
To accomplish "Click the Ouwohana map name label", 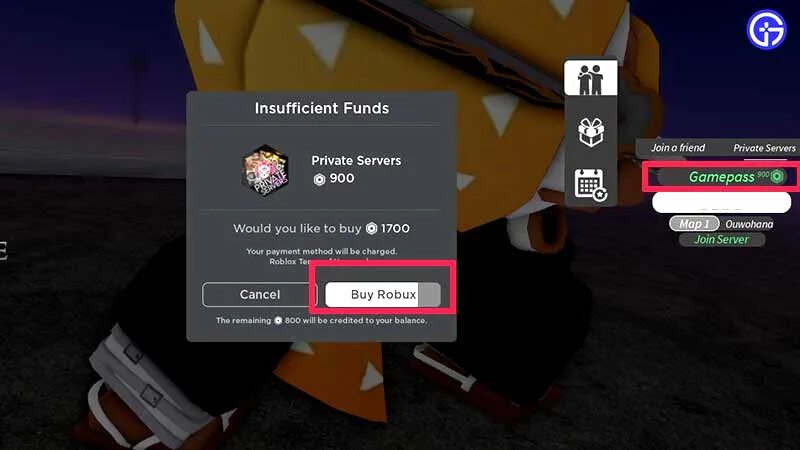I will tap(749, 224).
